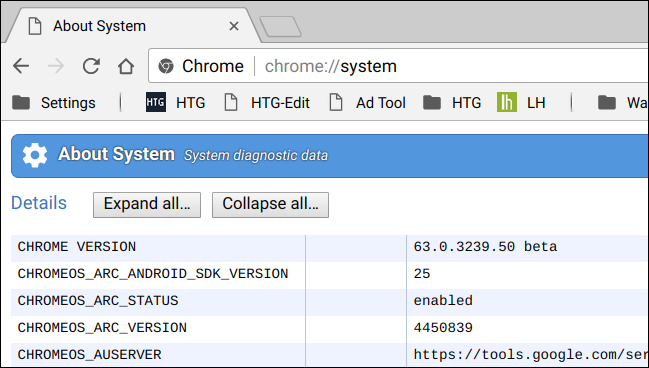Screen dimensions: 649x368
Task: Open the LH bookmark with the green icon
Action: [x=521, y=103]
